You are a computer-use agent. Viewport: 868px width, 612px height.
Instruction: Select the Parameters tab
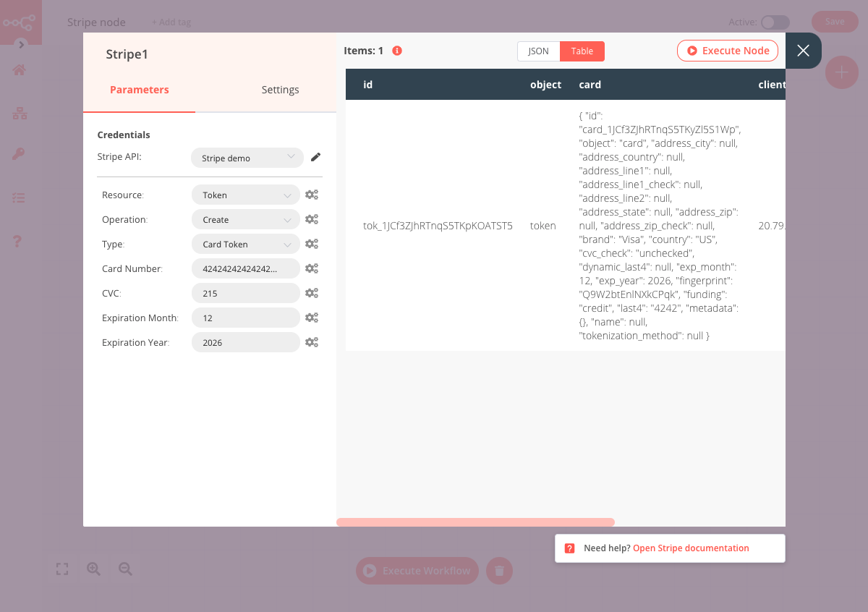[x=139, y=90]
